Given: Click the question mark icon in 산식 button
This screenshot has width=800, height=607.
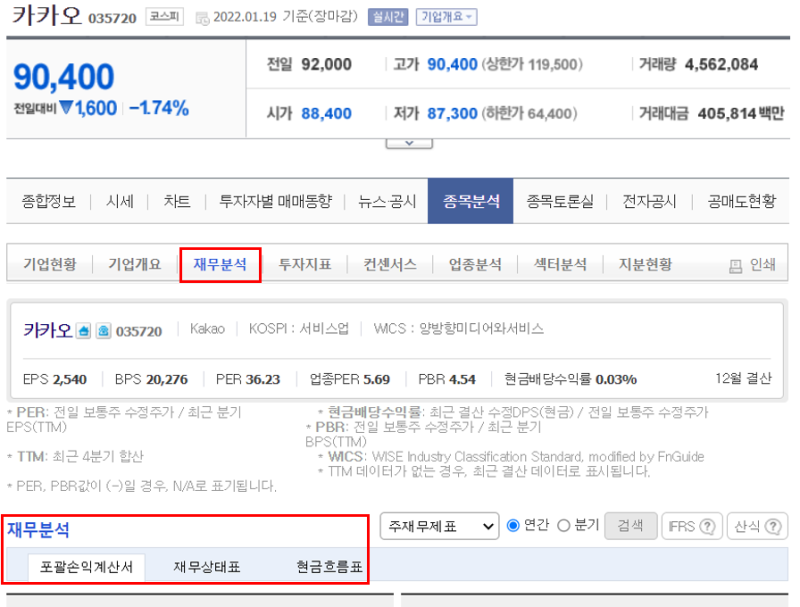Looking at the screenshot, I should tap(773, 526).
